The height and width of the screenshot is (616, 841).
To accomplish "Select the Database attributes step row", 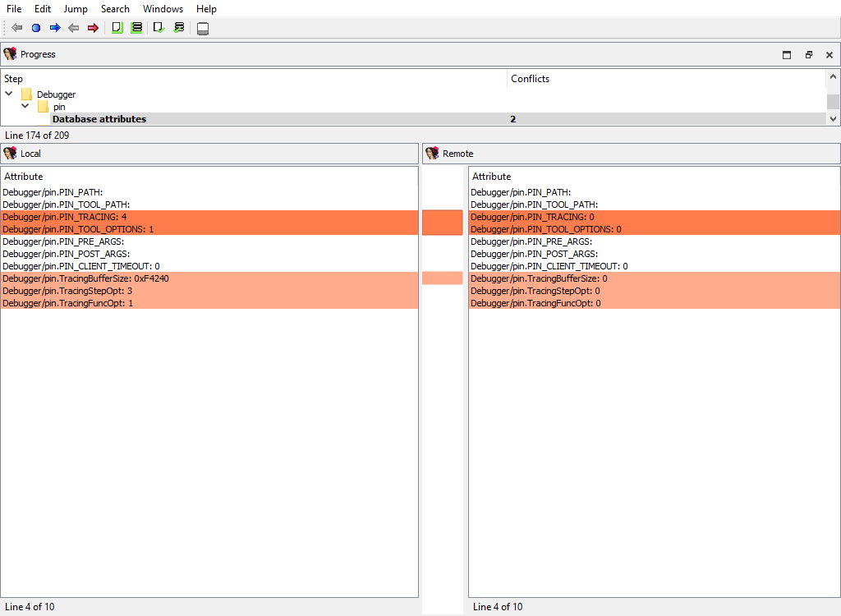I will click(99, 119).
